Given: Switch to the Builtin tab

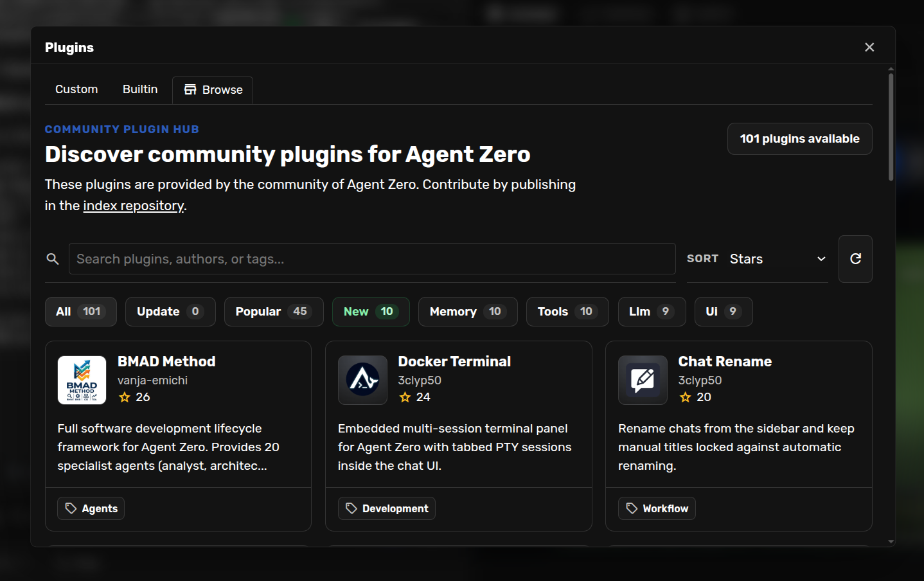Looking at the screenshot, I should coord(140,89).
